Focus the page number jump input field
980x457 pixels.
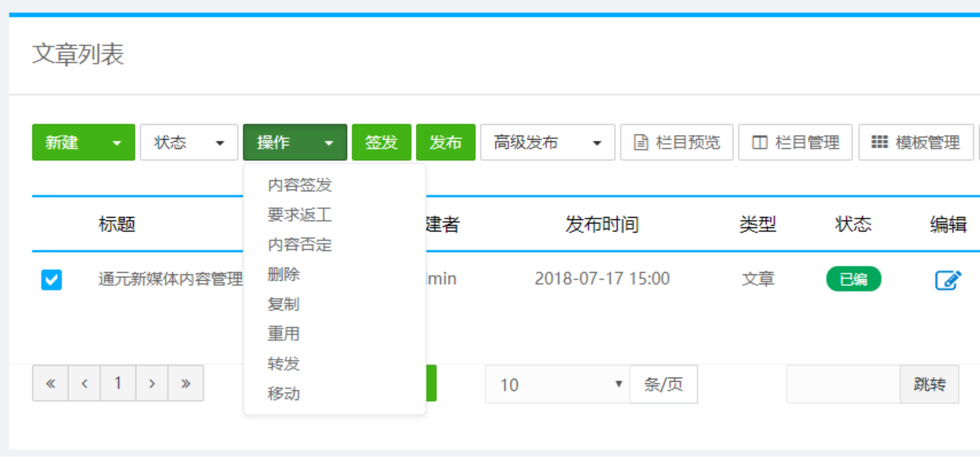pyautogui.click(x=843, y=384)
